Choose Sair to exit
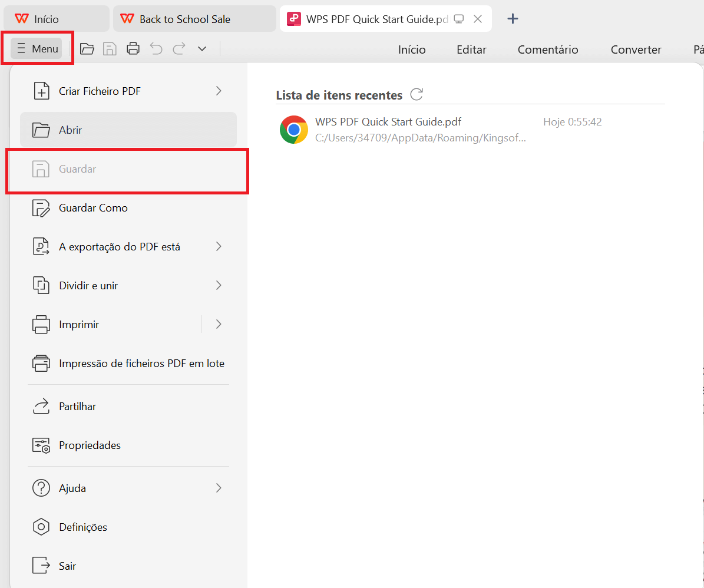Image resolution: width=704 pixels, height=588 pixels. [x=128, y=566]
